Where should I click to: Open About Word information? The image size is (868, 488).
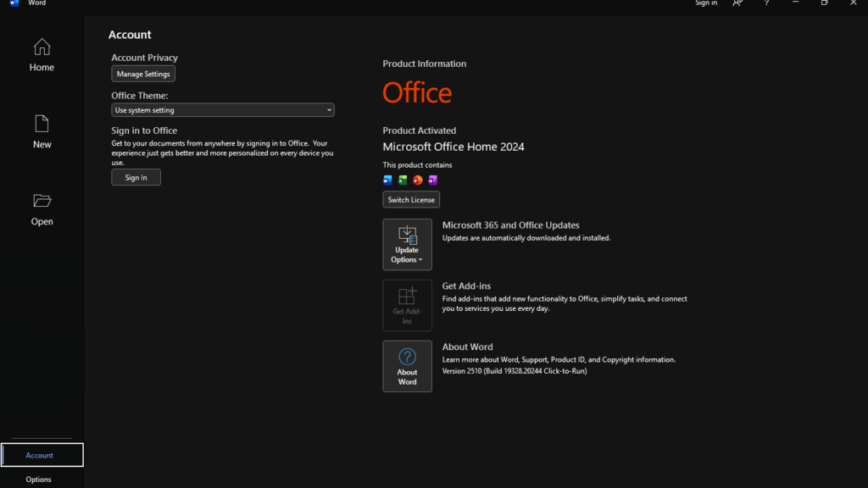407,366
